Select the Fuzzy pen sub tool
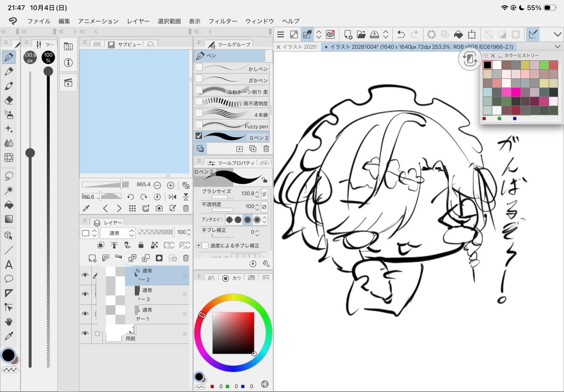 pos(231,125)
